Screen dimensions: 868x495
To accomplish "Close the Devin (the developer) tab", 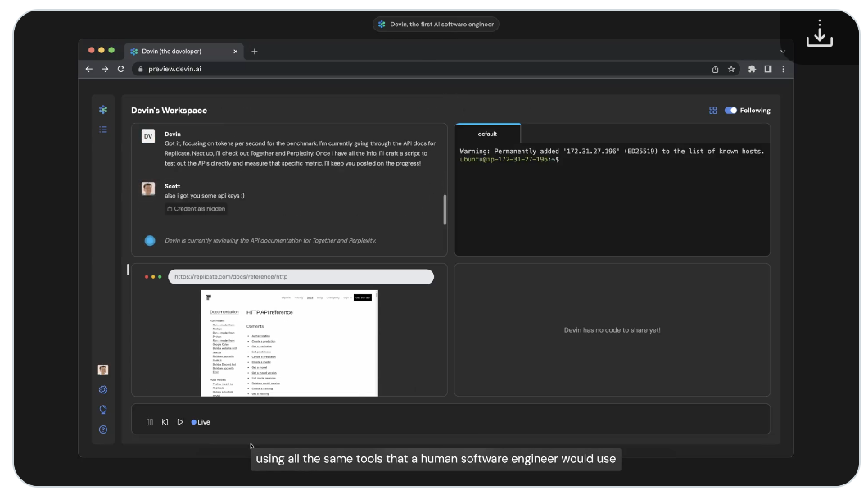I will (x=235, y=52).
